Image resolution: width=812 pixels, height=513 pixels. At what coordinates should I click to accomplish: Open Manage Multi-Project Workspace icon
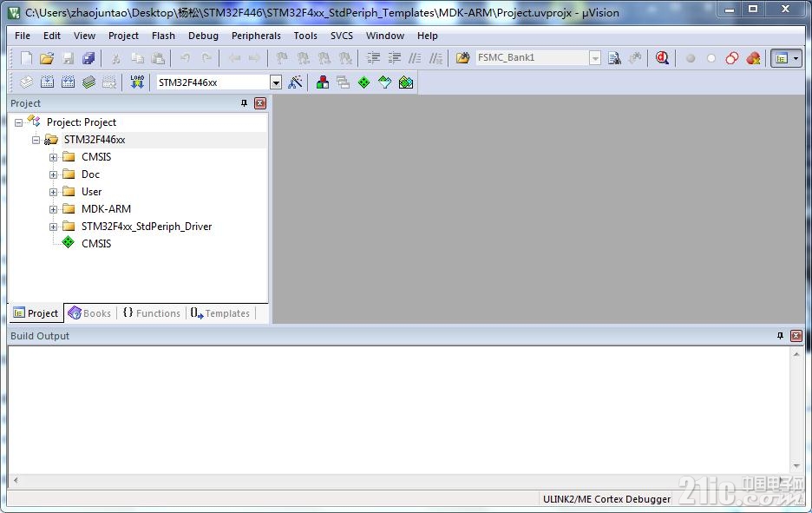[x=343, y=82]
